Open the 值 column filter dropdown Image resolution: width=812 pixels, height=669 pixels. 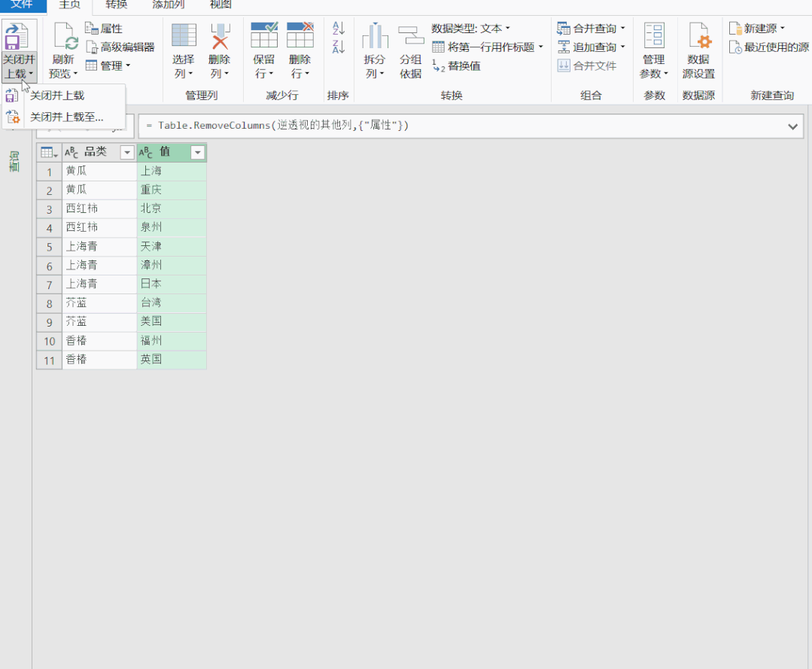pos(198,152)
